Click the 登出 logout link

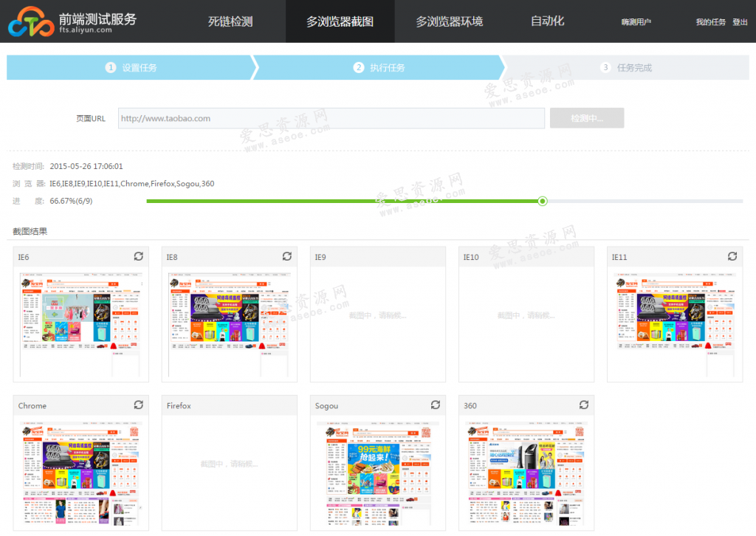(x=740, y=22)
